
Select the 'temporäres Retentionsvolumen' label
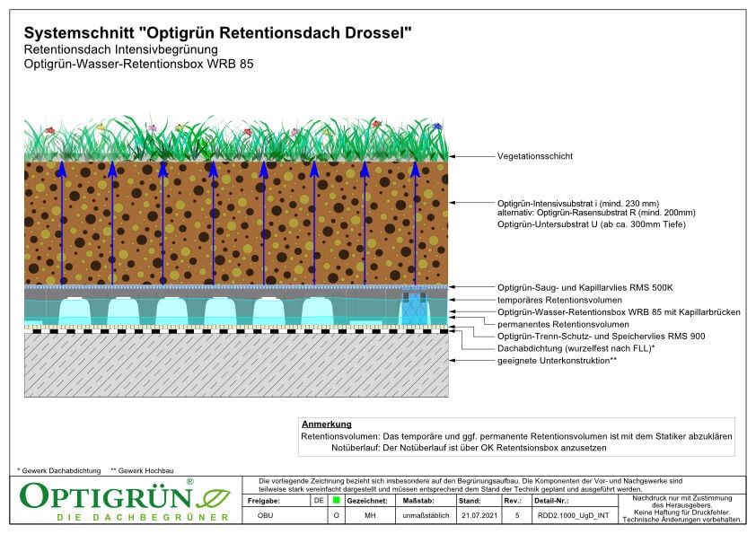coord(560,299)
